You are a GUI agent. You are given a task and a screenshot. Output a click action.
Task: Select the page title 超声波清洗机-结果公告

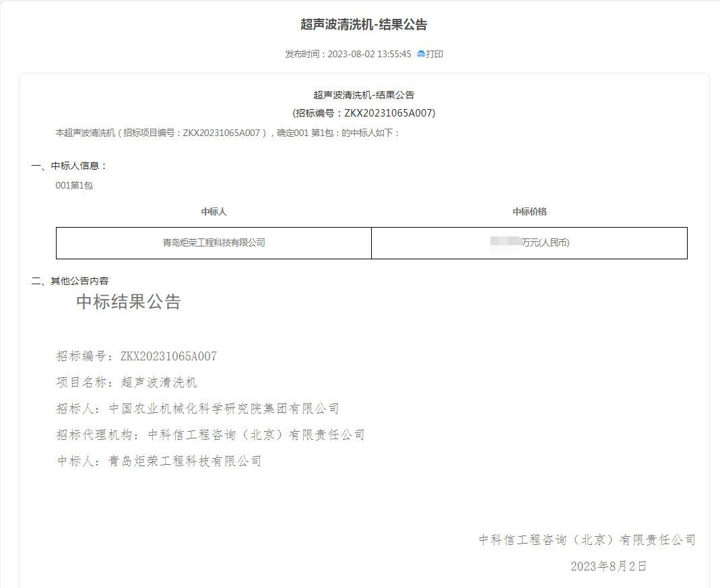point(360,25)
